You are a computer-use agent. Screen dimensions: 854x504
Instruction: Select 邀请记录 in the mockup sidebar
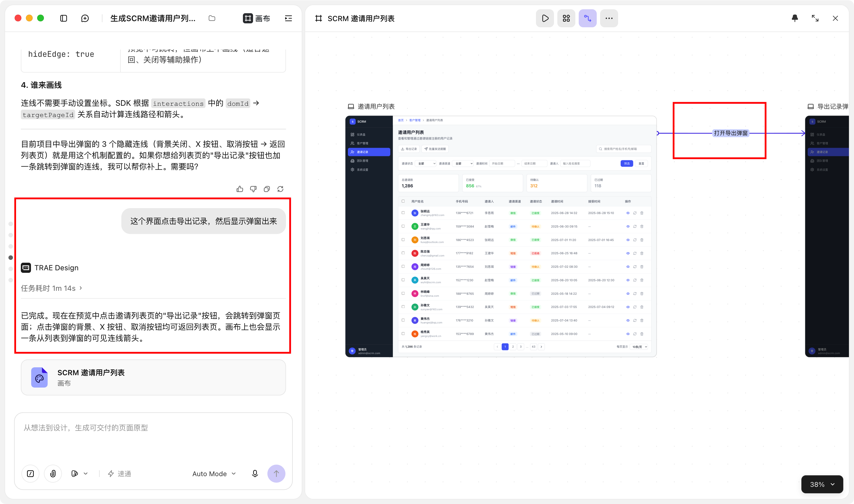coord(369,152)
